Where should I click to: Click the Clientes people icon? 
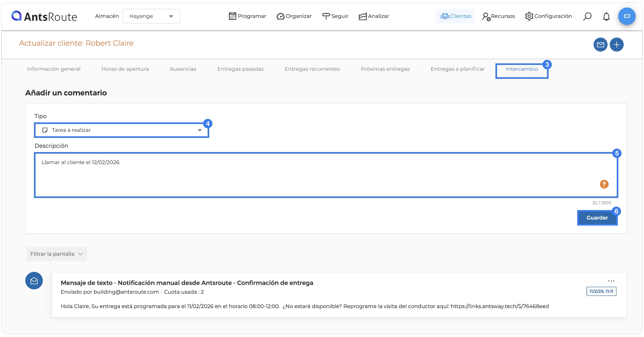(445, 16)
